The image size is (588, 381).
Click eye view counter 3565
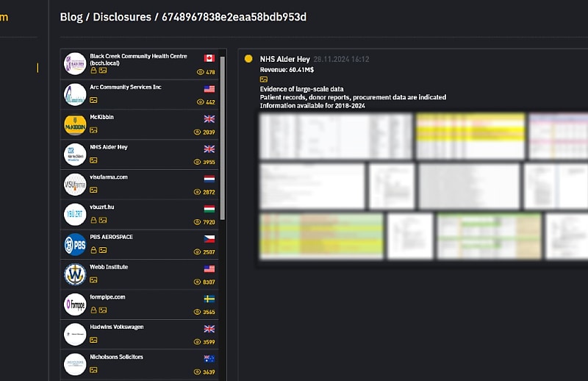pos(204,312)
